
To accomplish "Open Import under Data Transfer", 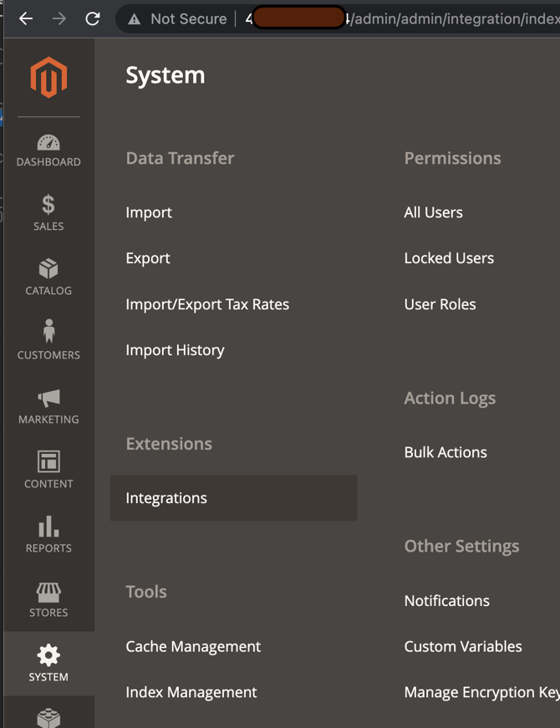I will (x=149, y=212).
